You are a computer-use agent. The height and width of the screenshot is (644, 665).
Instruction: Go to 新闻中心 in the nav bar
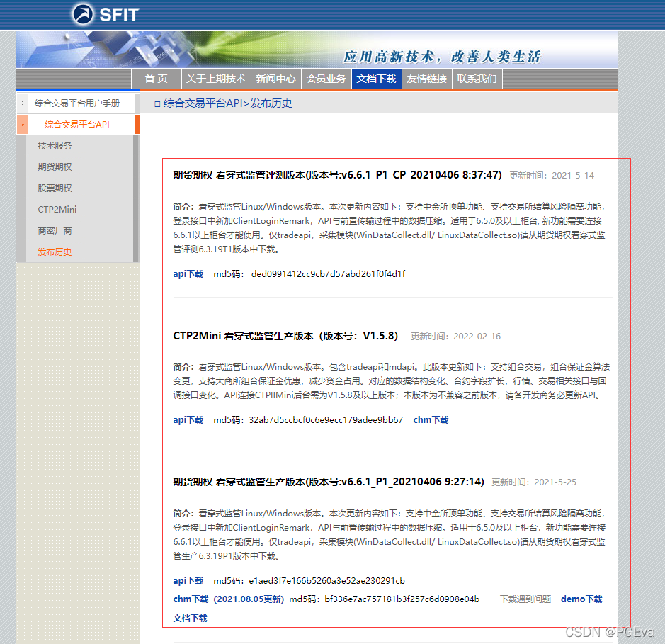[275, 79]
